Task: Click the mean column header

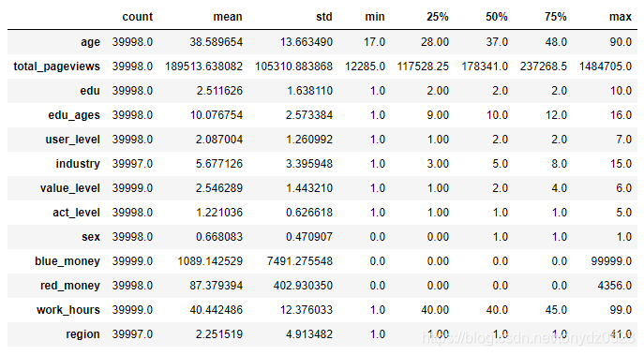Action: click(228, 17)
